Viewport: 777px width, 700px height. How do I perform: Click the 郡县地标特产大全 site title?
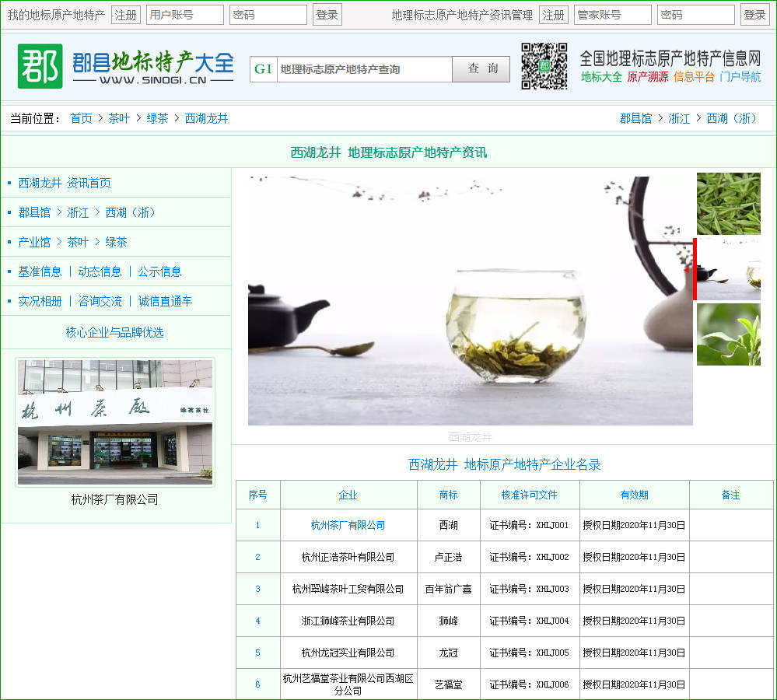click(153, 62)
